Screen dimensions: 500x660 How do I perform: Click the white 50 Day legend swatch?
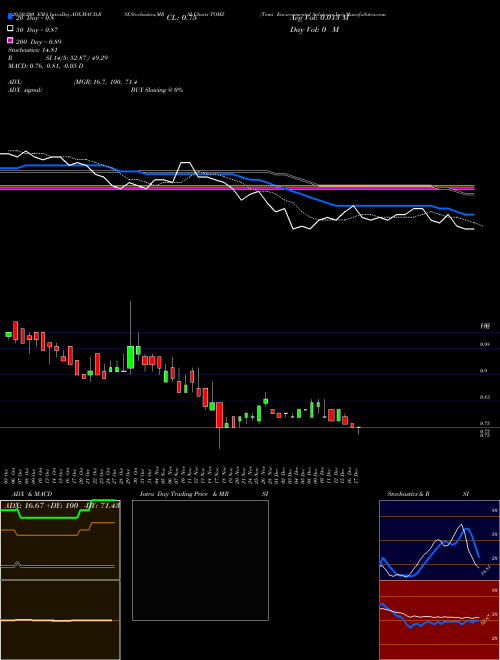point(10,29)
